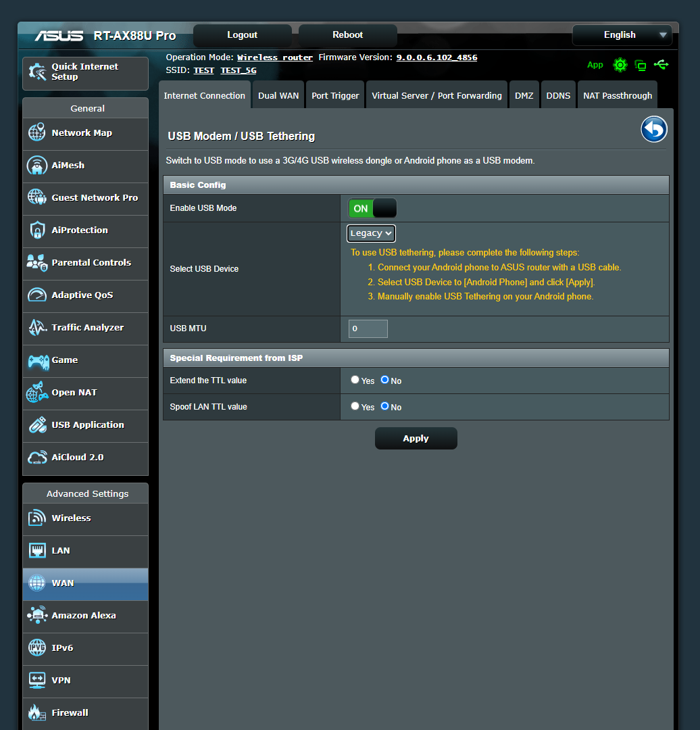Viewport: 700px width, 730px height.
Task: Click the Logout button
Action: pos(242,35)
